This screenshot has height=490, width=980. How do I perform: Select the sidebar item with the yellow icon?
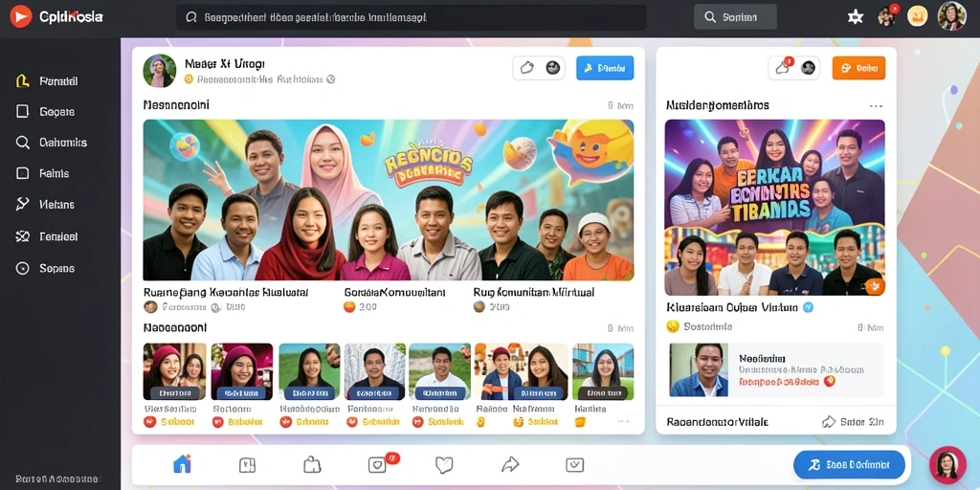click(x=47, y=81)
